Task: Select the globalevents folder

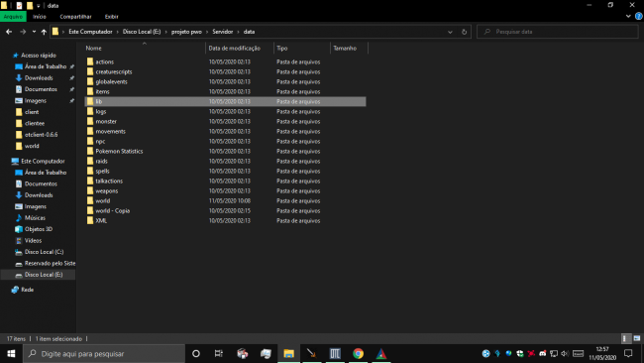Action: tap(111, 81)
